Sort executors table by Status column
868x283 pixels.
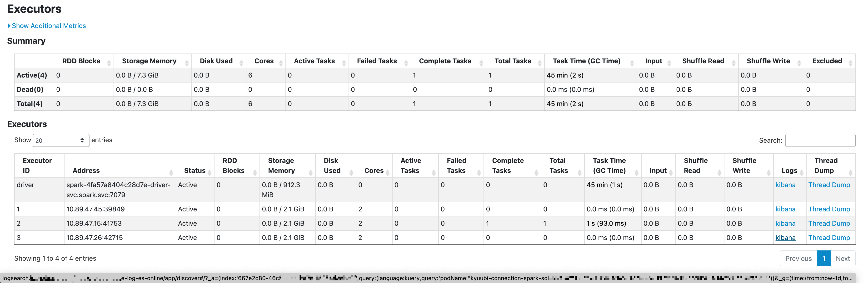[x=209, y=173]
